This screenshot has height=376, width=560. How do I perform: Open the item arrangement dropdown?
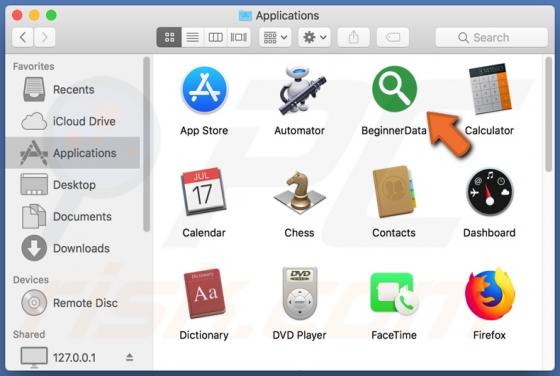coord(275,37)
